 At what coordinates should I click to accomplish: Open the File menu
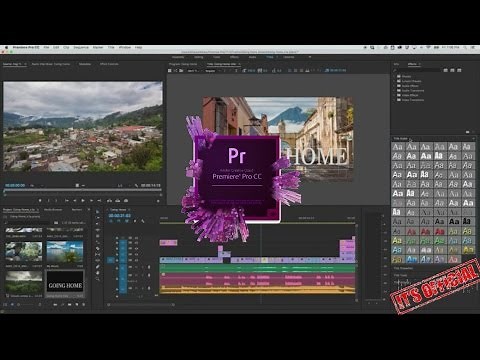point(46,47)
